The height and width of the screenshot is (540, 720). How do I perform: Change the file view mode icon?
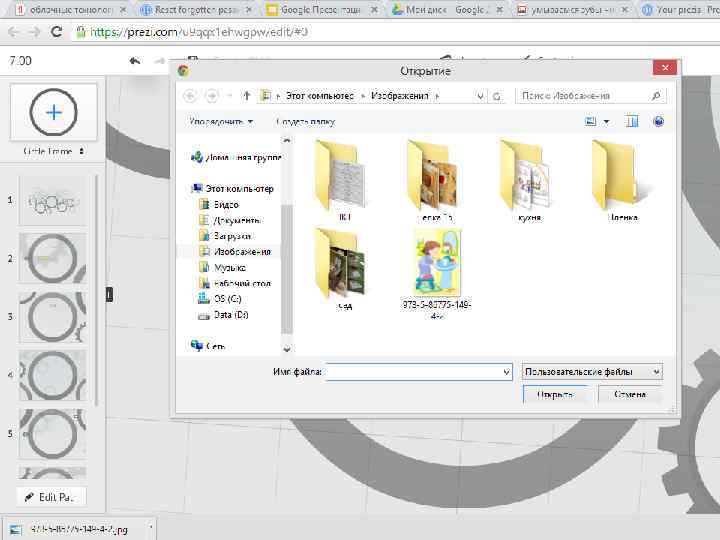[591, 121]
